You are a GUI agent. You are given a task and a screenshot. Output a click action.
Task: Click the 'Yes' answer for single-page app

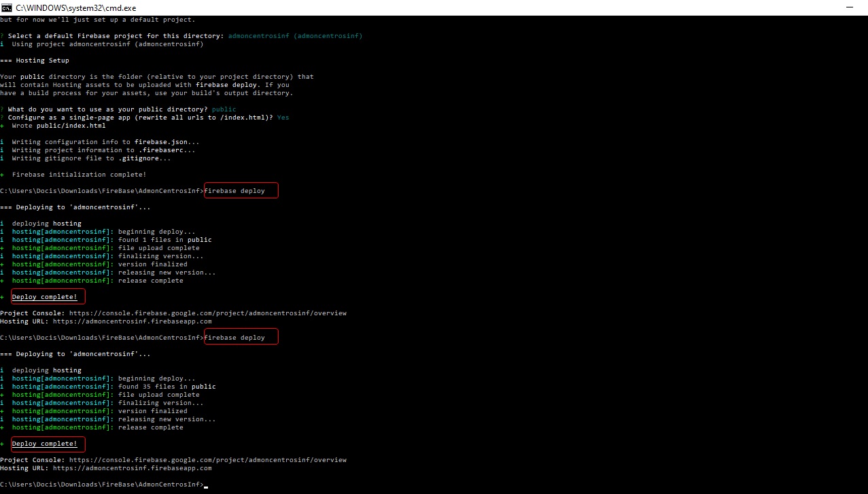(x=283, y=118)
